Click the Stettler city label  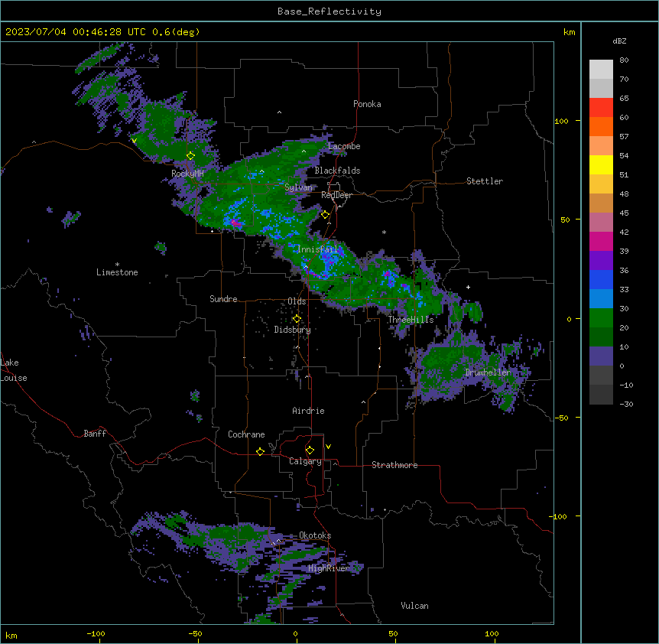point(484,181)
